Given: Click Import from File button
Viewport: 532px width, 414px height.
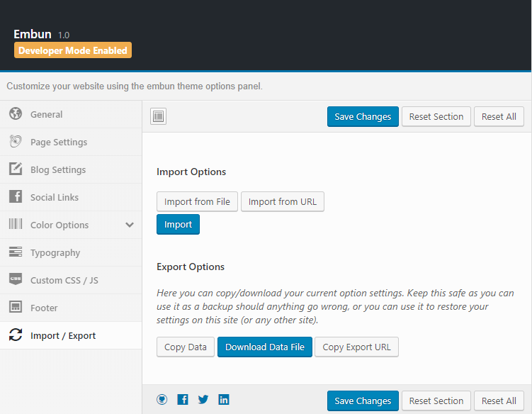Looking at the screenshot, I should pyautogui.click(x=197, y=202).
